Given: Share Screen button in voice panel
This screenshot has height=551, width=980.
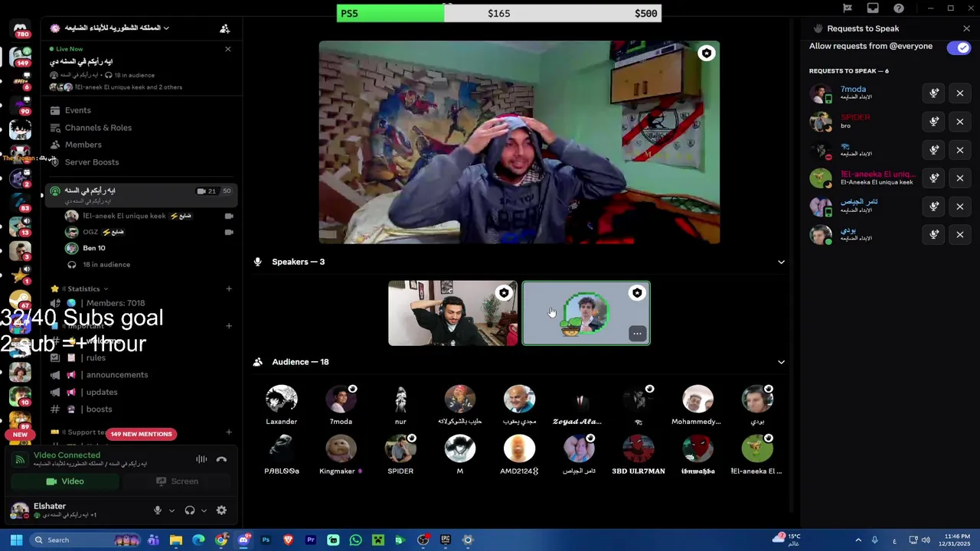Looking at the screenshot, I should (177, 481).
